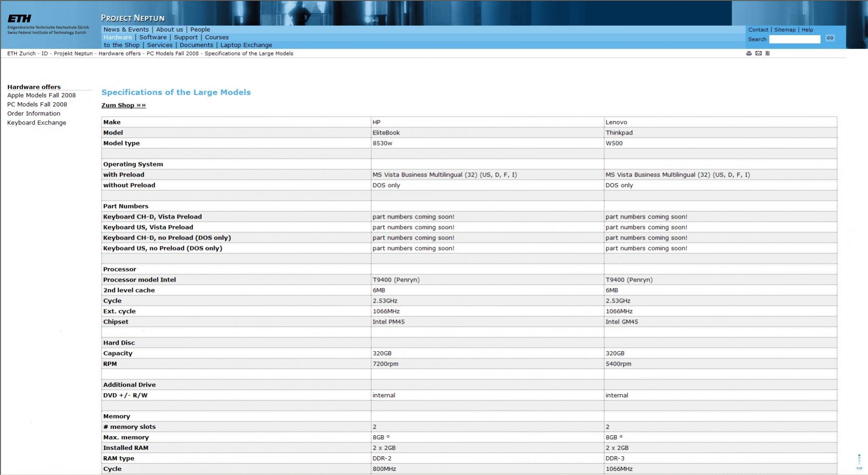868x475 pixels.
Task: Click the HP 'T9400 (Penryn)' cell
Action: tap(487, 280)
